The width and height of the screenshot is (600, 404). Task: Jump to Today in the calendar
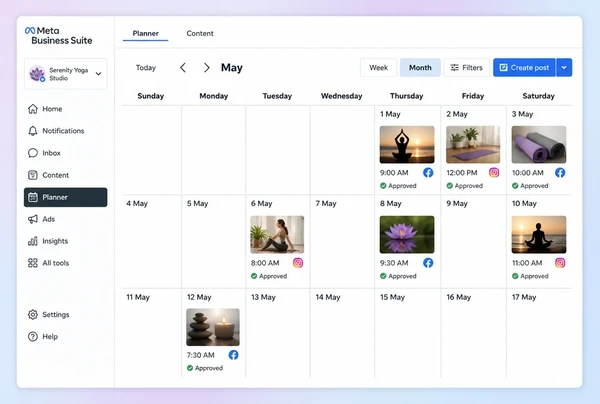(146, 68)
